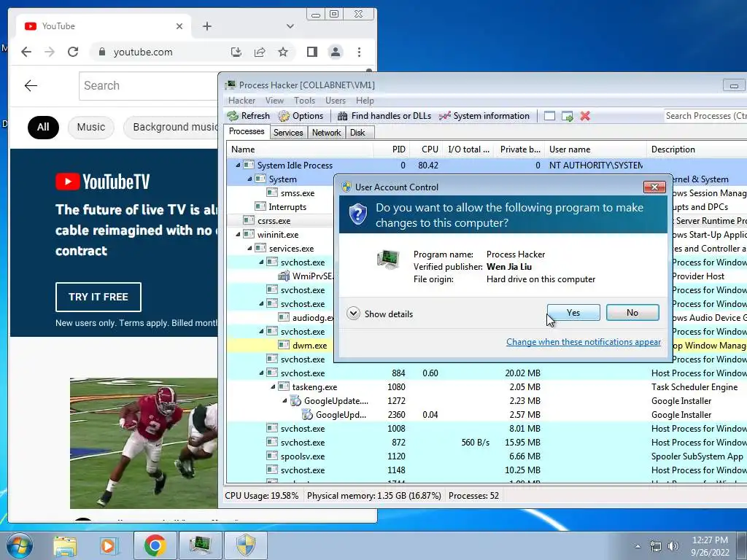Click the find window icon in toolbar
Viewport: 747px width, 560px height.
click(x=549, y=116)
